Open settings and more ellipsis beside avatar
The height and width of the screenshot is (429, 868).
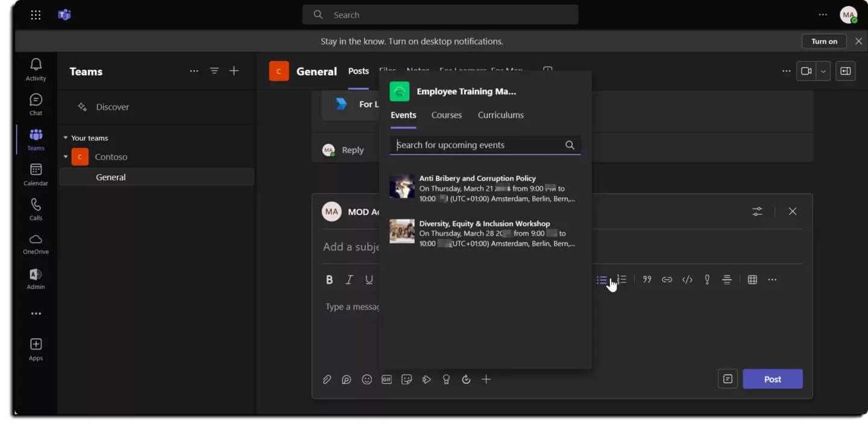tap(823, 15)
